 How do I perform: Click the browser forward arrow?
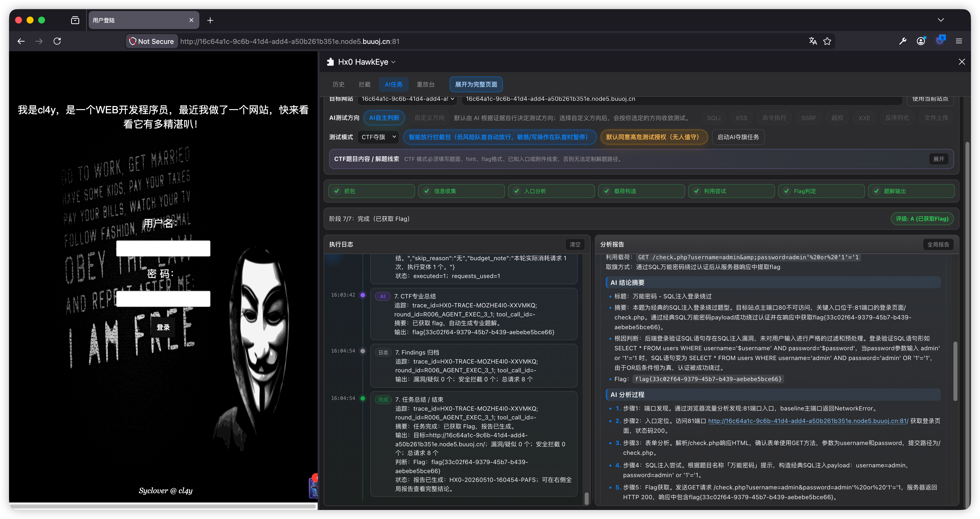pos(39,41)
